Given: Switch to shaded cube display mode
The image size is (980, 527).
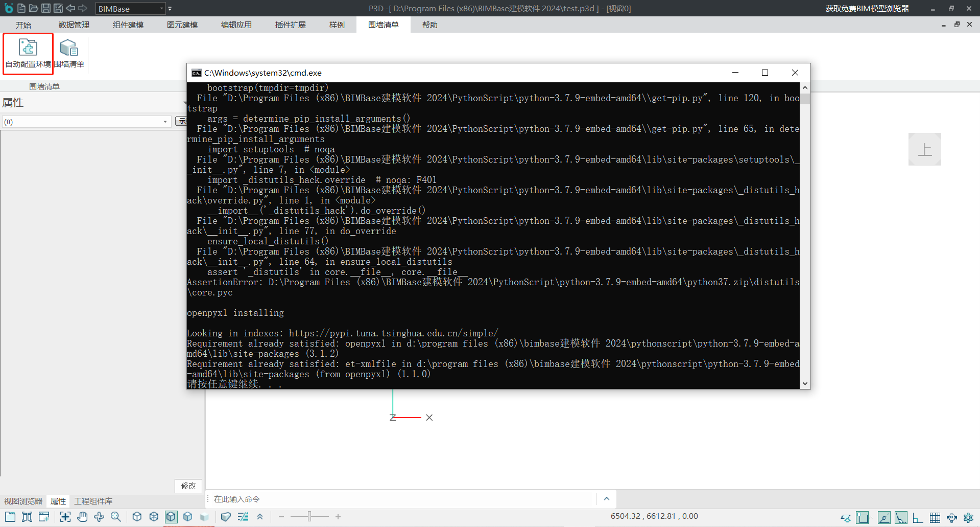Looking at the screenshot, I should click(187, 517).
